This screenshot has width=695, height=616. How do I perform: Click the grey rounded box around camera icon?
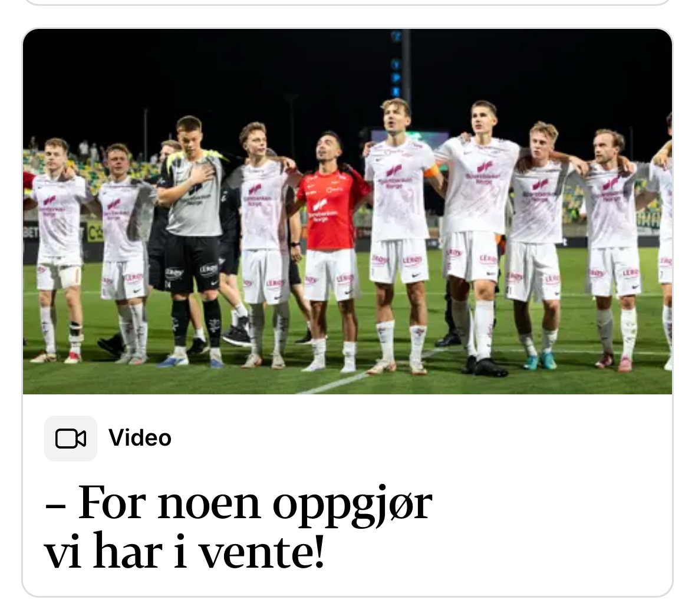71,439
